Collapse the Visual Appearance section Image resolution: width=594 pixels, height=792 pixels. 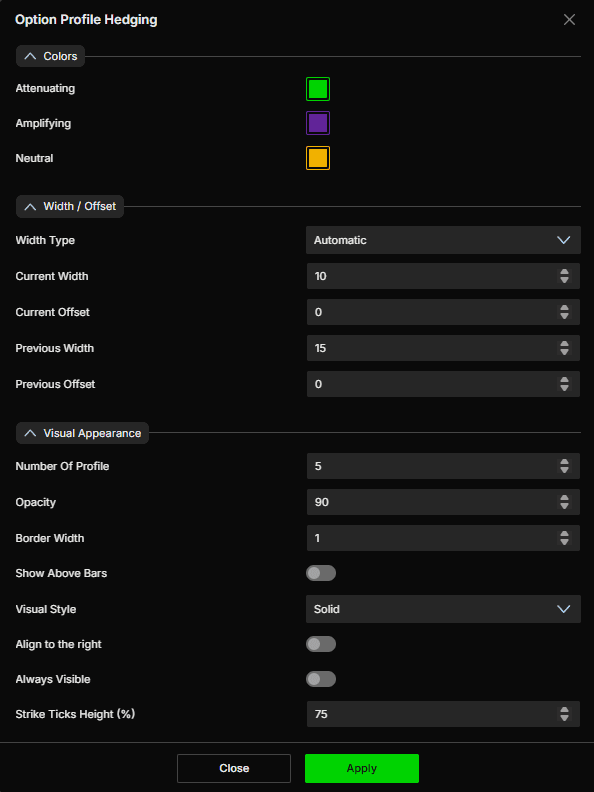point(82,433)
